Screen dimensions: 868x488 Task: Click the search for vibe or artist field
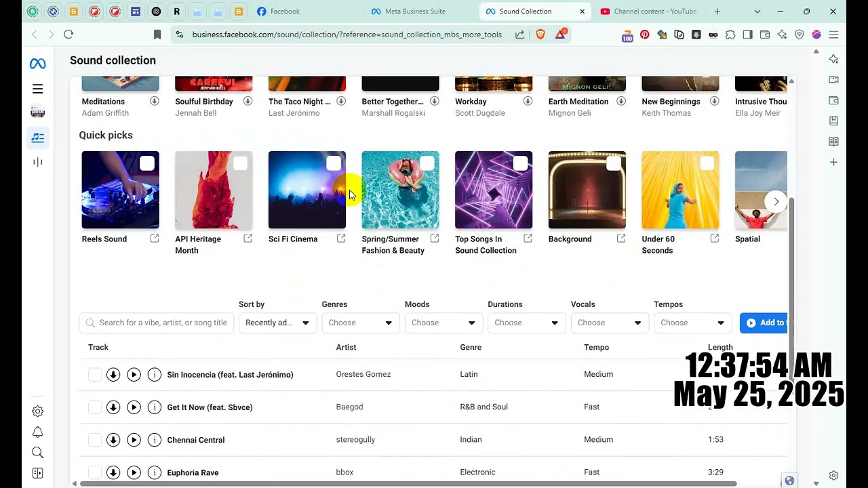click(x=157, y=323)
